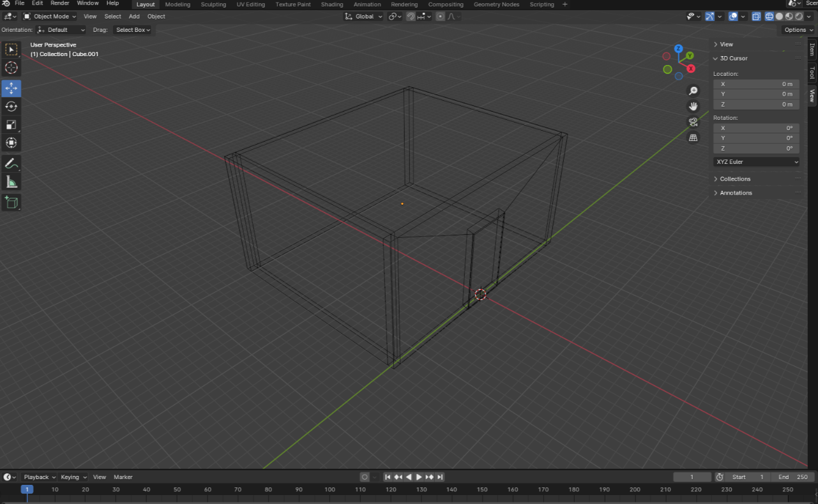Click the 3D Cursor tool
This screenshot has width=818, height=504.
11,68
